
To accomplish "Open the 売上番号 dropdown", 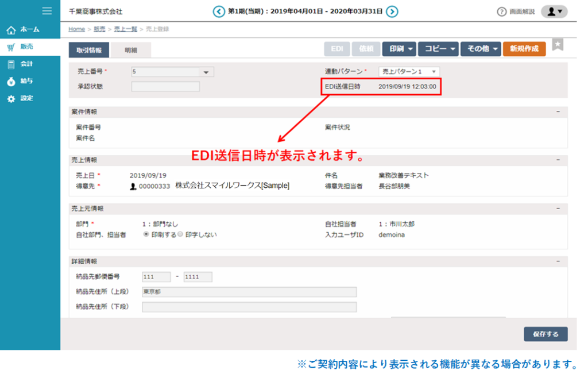I will point(206,72).
